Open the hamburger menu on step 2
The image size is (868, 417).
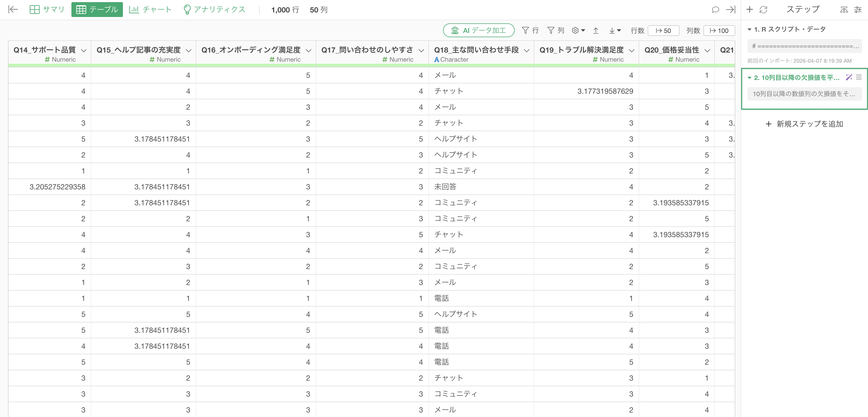pos(859,77)
